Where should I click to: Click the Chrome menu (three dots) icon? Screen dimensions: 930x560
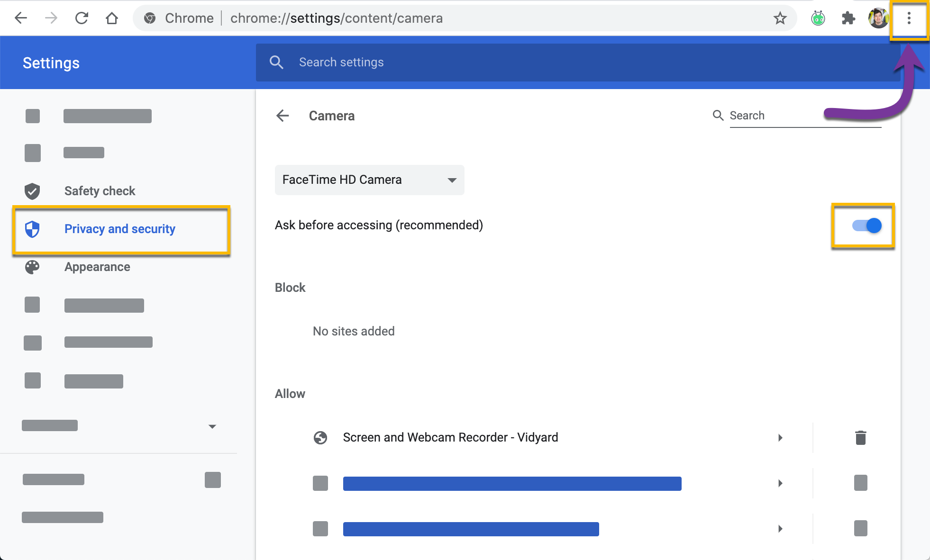(910, 18)
